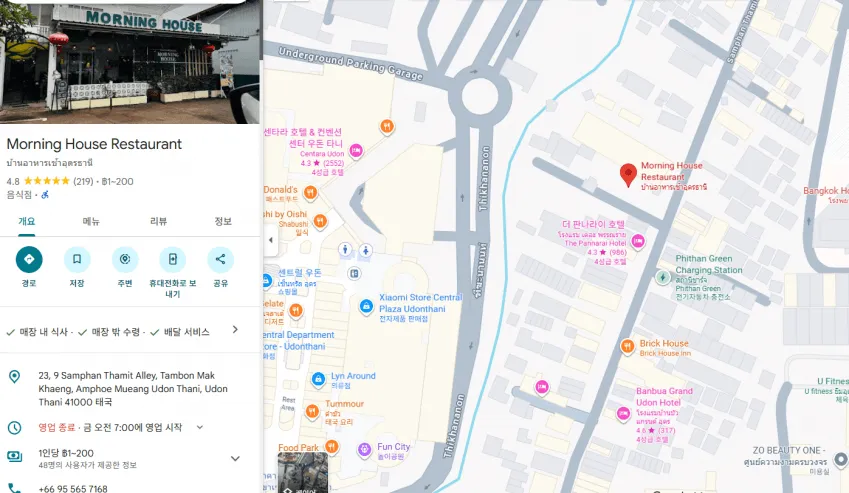Click The Pannarai Hotel pink pin
This screenshot has width=849, height=493.
point(638,241)
